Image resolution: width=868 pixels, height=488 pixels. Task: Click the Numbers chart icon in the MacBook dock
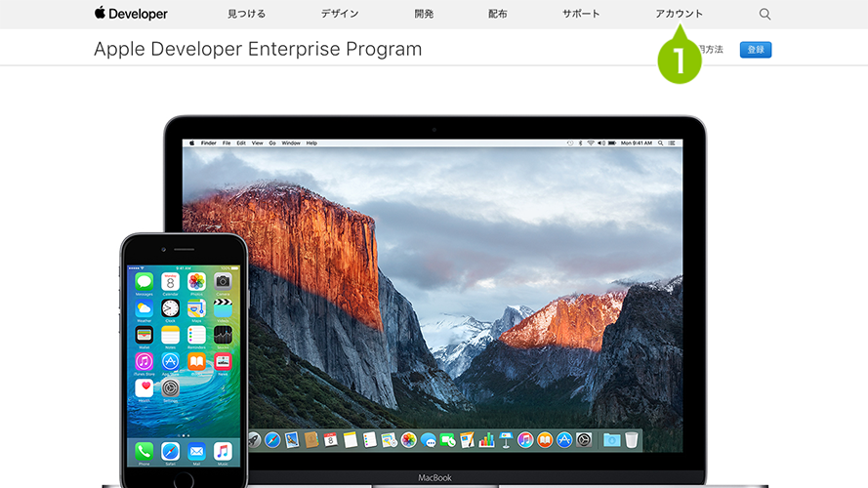(486, 440)
